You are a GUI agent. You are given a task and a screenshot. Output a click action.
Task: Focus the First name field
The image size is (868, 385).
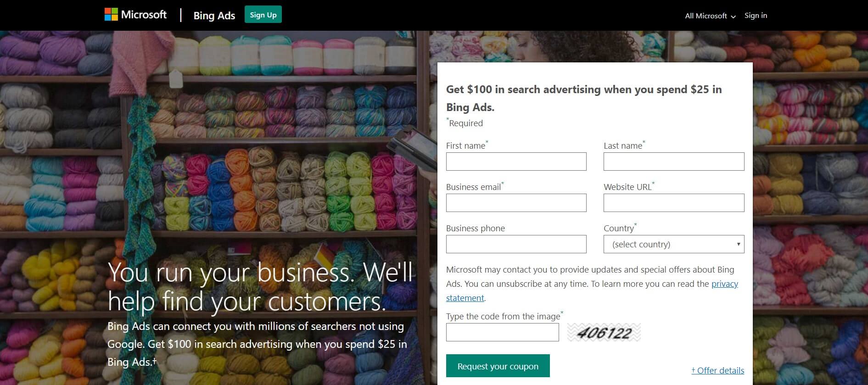click(x=516, y=162)
